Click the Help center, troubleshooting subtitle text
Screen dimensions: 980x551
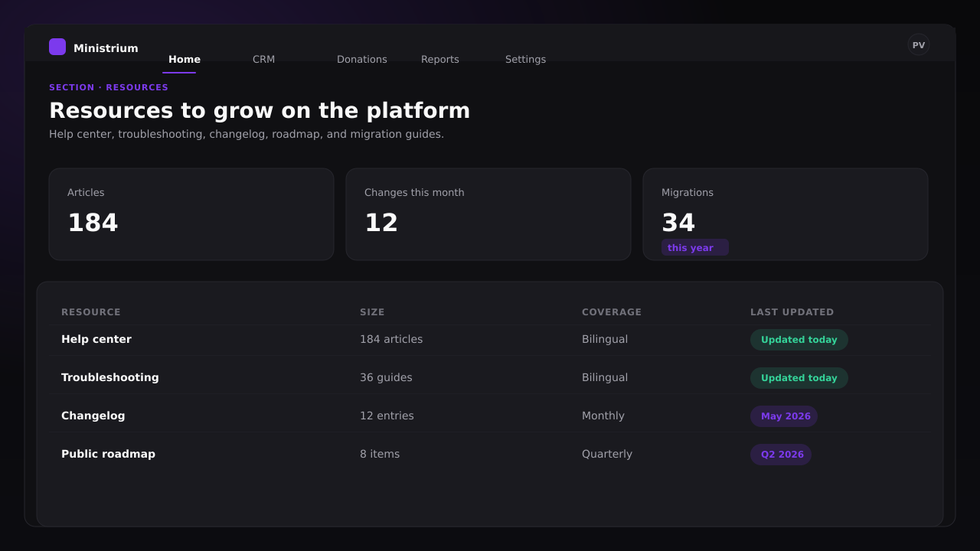(247, 135)
